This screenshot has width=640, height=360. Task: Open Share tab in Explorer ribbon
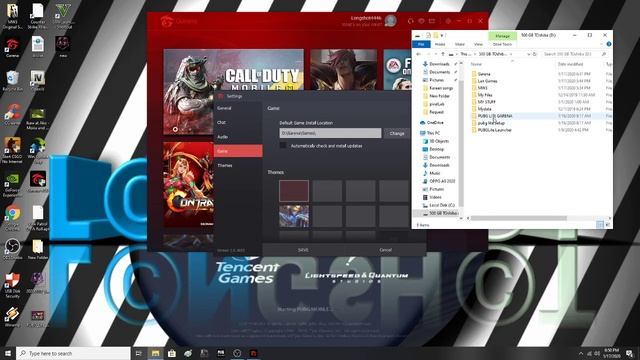pyautogui.click(x=460, y=44)
